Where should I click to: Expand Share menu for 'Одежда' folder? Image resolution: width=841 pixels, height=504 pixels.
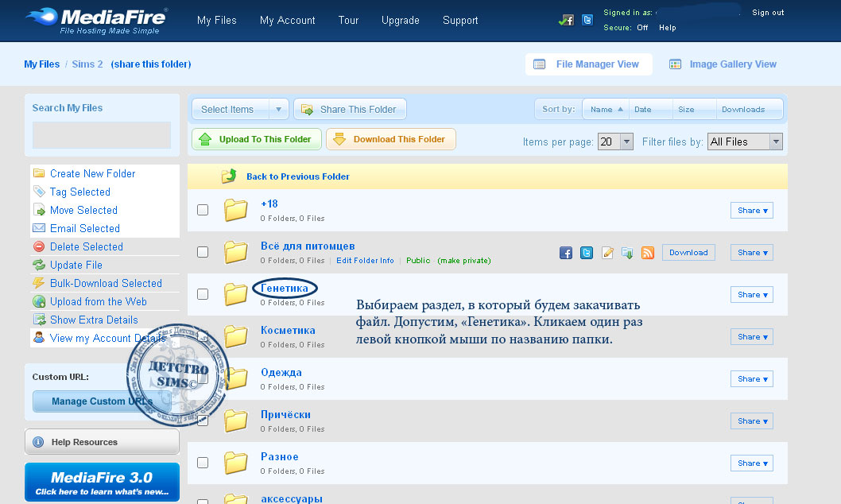tap(752, 378)
